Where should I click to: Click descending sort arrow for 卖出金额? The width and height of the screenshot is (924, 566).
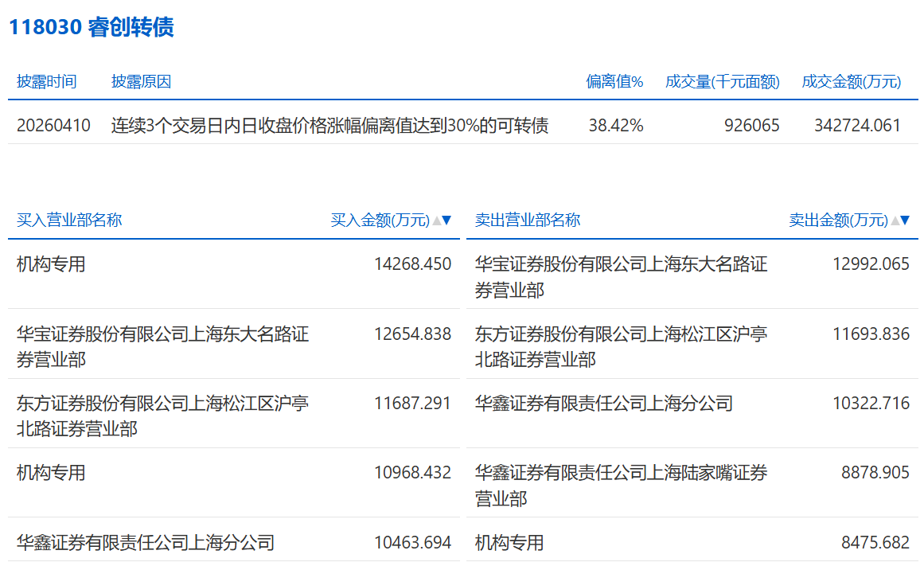click(x=905, y=221)
